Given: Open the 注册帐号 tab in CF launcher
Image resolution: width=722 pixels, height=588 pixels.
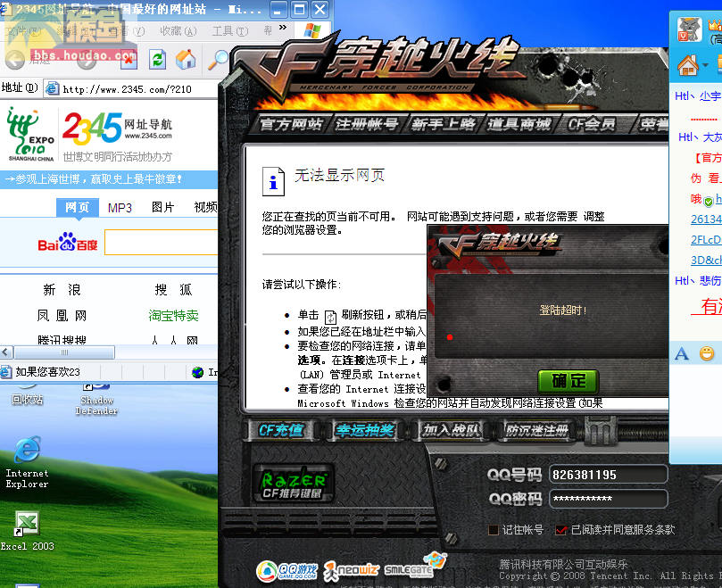Looking at the screenshot, I should [x=367, y=124].
